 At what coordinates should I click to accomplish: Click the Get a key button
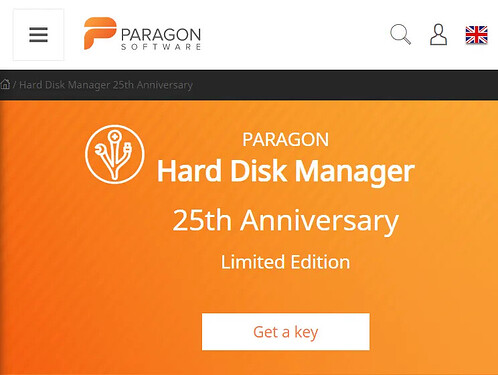pyautogui.click(x=286, y=332)
